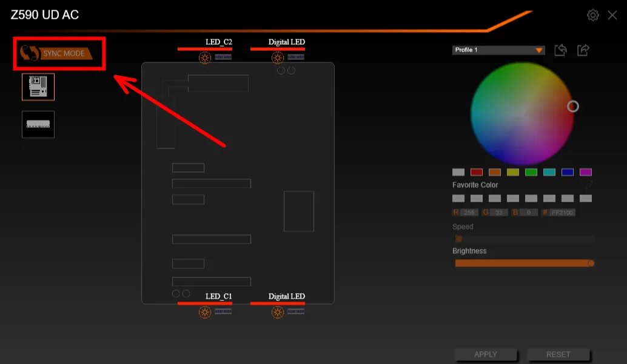The height and width of the screenshot is (364, 627).
Task: Pick the yellow preset color swatch
Action: pyautogui.click(x=513, y=172)
